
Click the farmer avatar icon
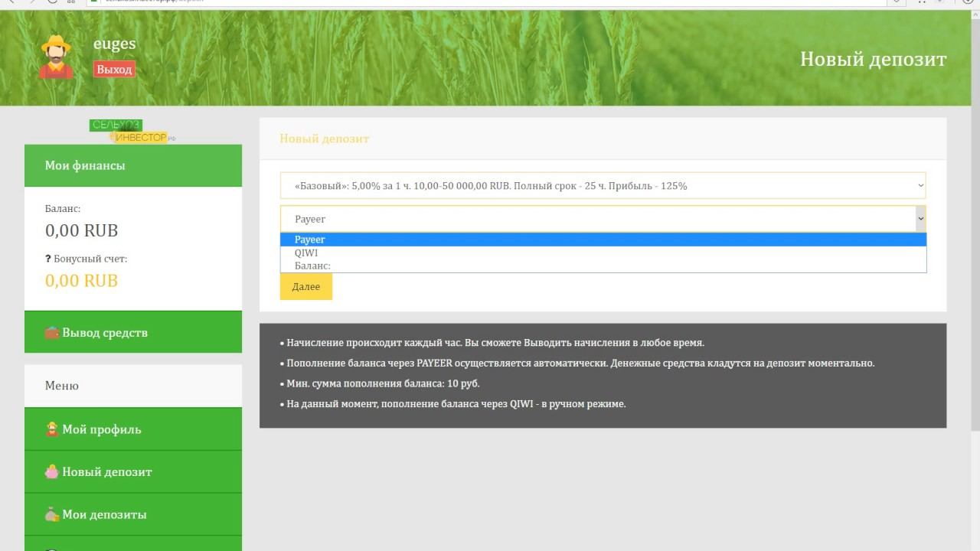tap(56, 57)
